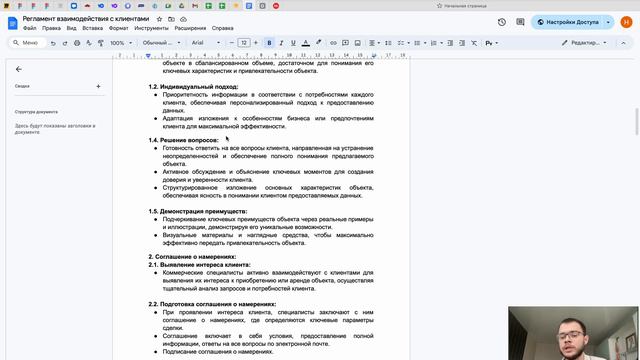Click the insert image icon

[x=357, y=43]
